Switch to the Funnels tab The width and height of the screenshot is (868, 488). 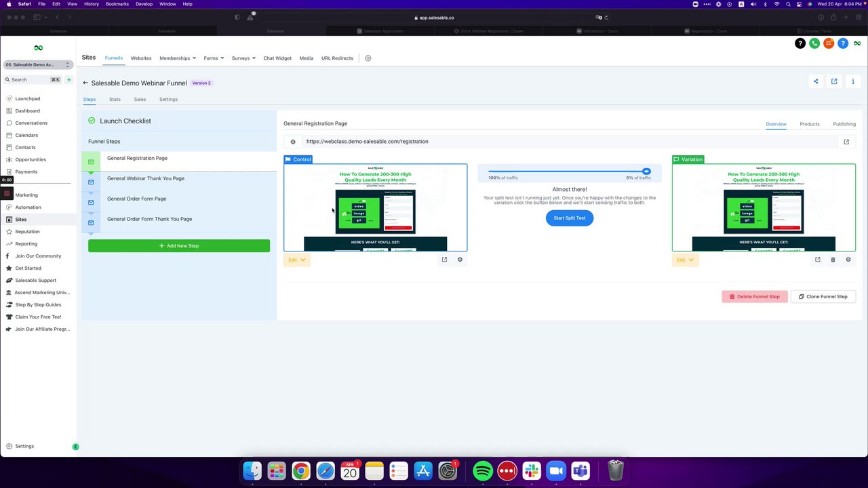point(114,58)
